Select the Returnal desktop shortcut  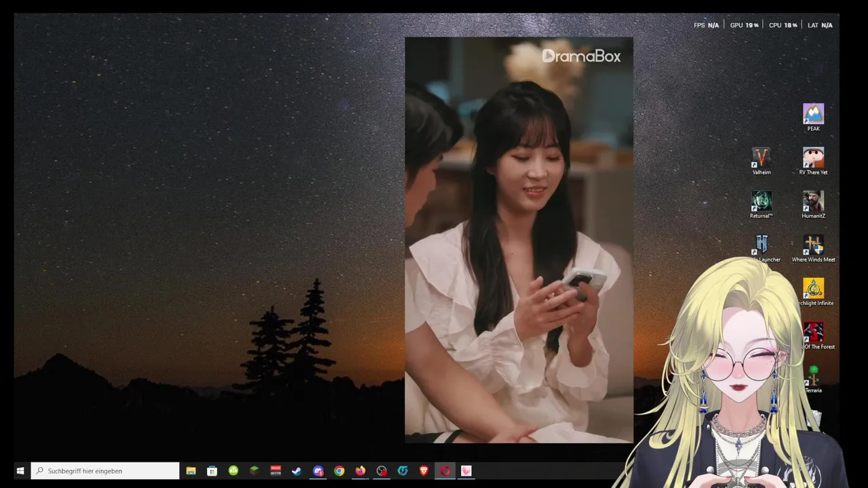[762, 205]
